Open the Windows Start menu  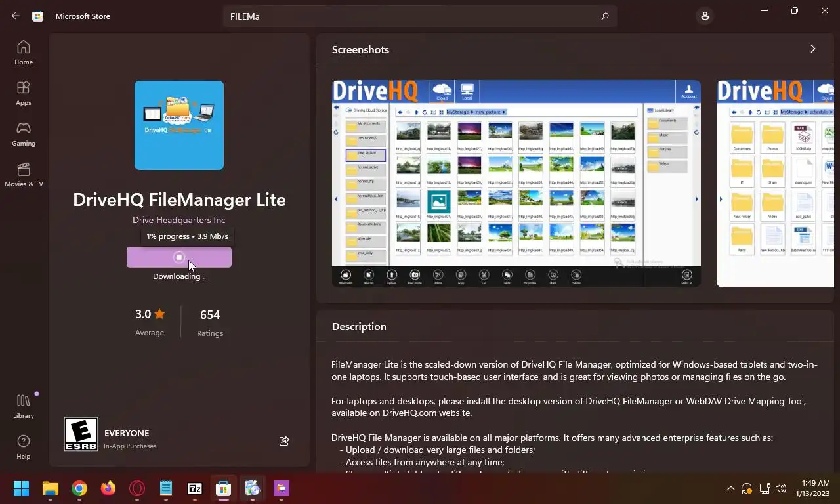[x=22, y=488]
